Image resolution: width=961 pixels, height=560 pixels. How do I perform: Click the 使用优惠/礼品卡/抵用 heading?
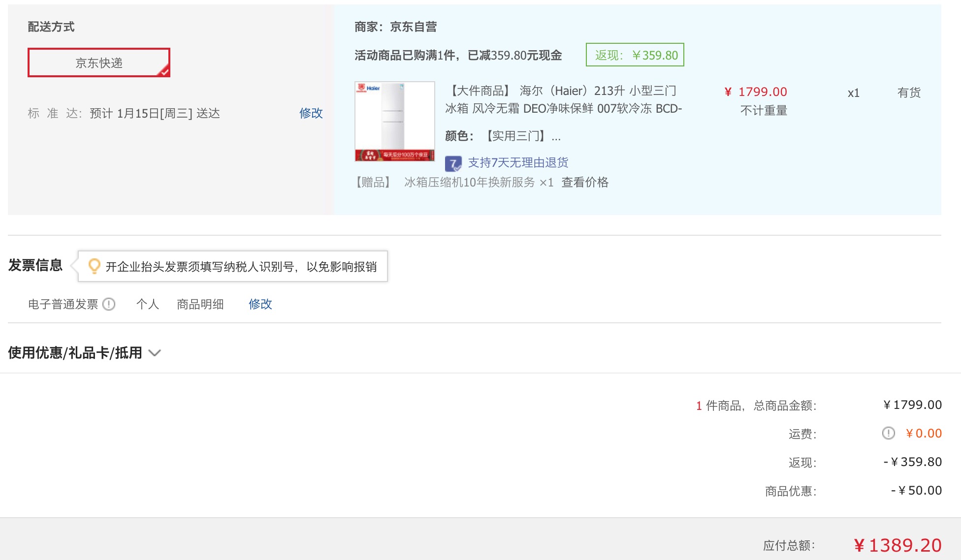pyautogui.click(x=75, y=353)
